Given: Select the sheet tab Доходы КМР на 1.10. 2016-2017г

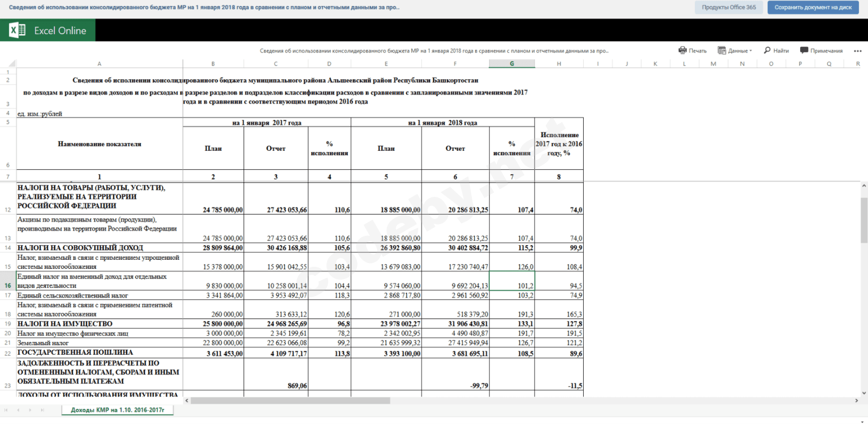Looking at the screenshot, I should (x=117, y=410).
